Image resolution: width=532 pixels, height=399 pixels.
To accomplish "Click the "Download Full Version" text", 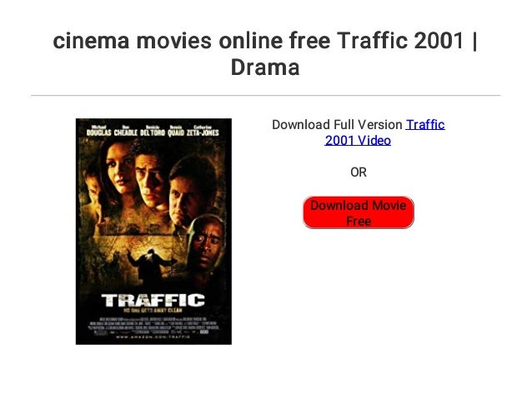I will click(x=337, y=125).
